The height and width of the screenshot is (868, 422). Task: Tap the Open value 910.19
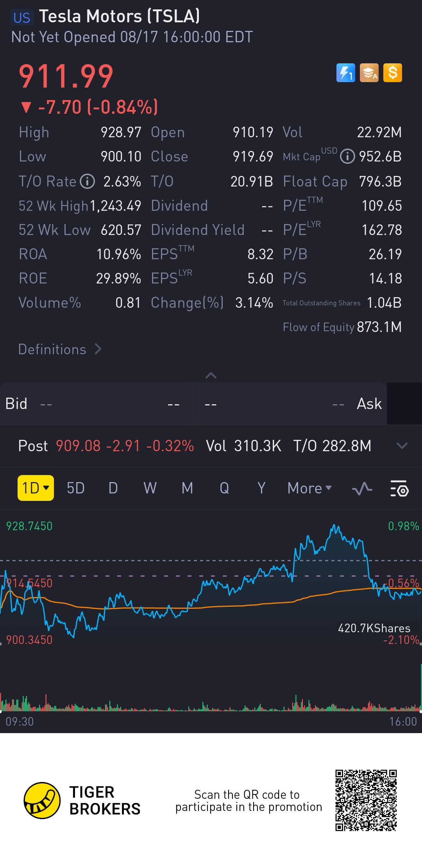click(253, 133)
